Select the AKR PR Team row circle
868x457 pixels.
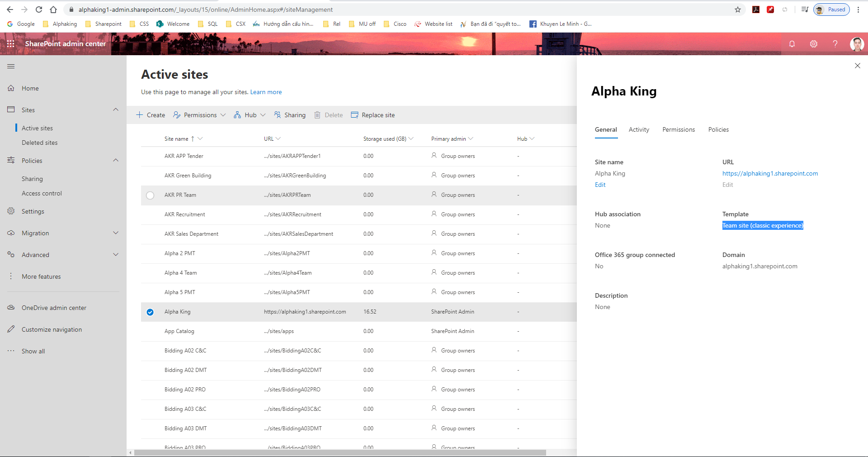point(150,195)
